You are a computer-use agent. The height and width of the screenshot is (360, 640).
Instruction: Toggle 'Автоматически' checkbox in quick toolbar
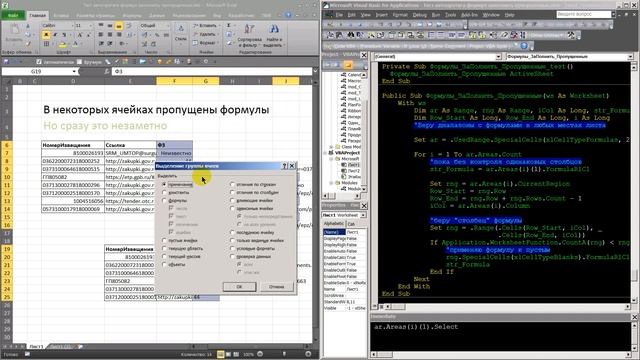[x=39, y=62]
